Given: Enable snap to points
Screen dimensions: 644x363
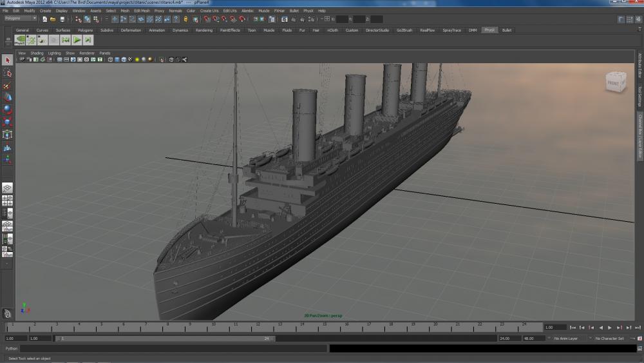Looking at the screenshot, I should point(224,19).
